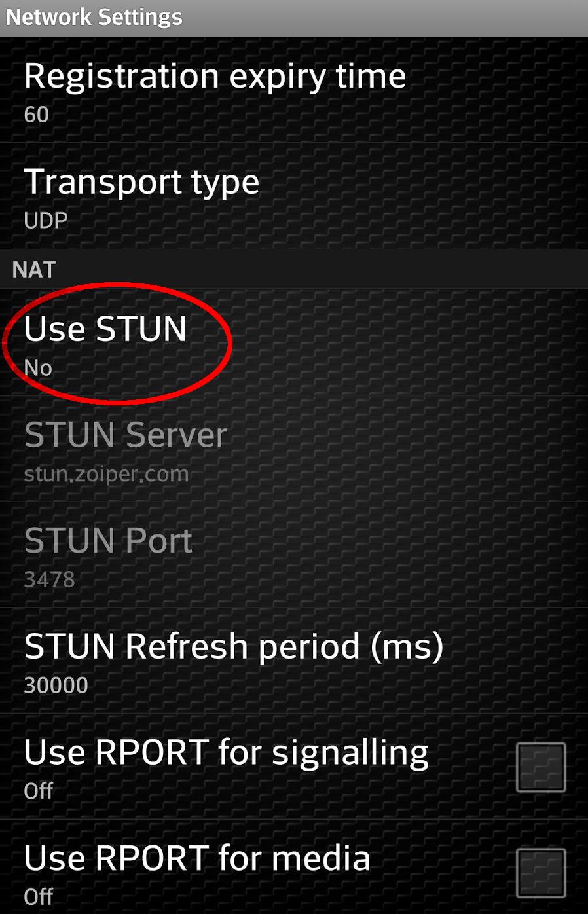
Task: Tick the Use RPORT for media checkbox
Action: click(541, 873)
